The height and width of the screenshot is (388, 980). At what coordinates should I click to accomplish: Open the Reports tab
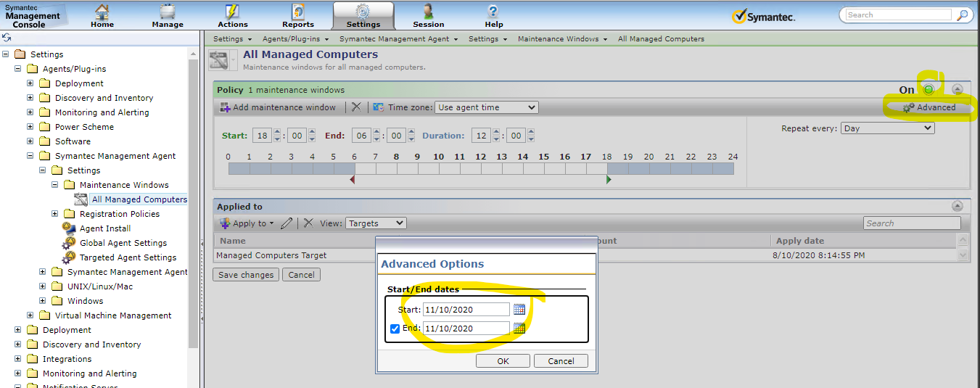point(298,15)
